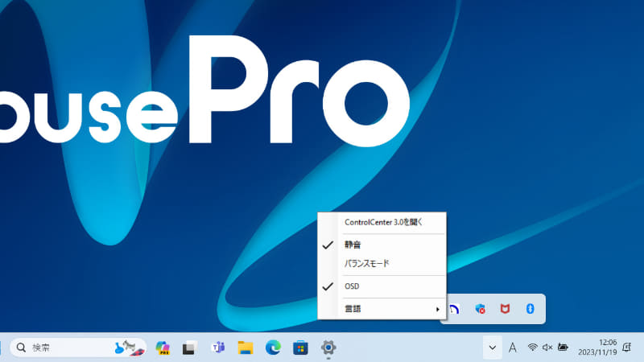Image resolution: width=644 pixels, height=362 pixels.
Task: Open the Windows Security shield tray icon
Action: click(x=480, y=309)
